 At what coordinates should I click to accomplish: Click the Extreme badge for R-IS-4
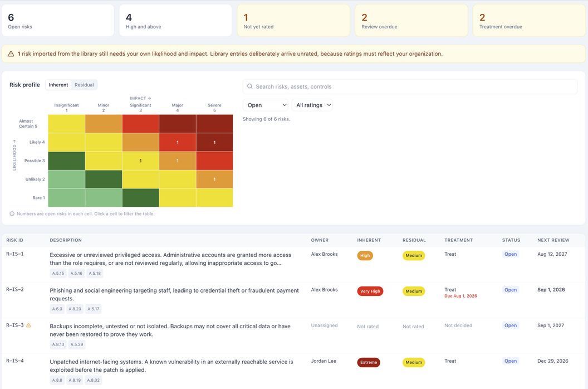click(369, 362)
